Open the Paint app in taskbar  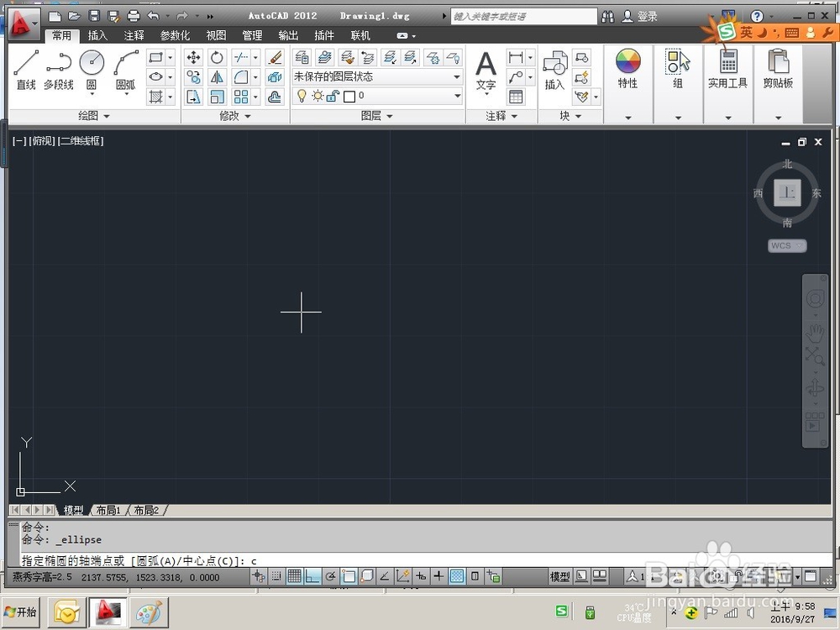(149, 612)
